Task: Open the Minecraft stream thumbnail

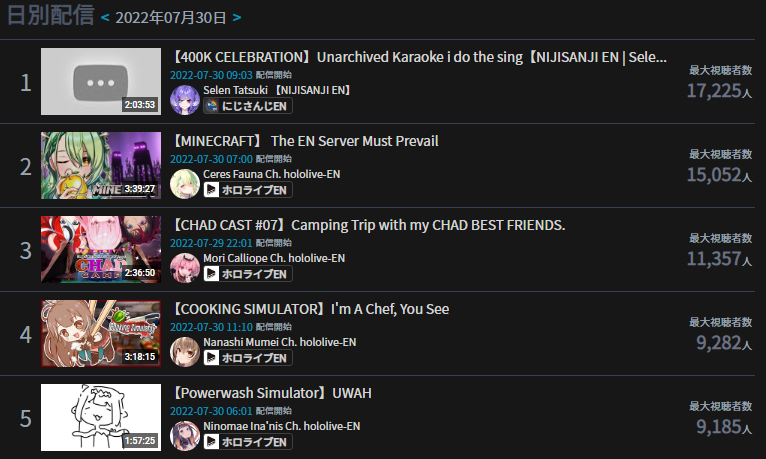Action: click(101, 166)
